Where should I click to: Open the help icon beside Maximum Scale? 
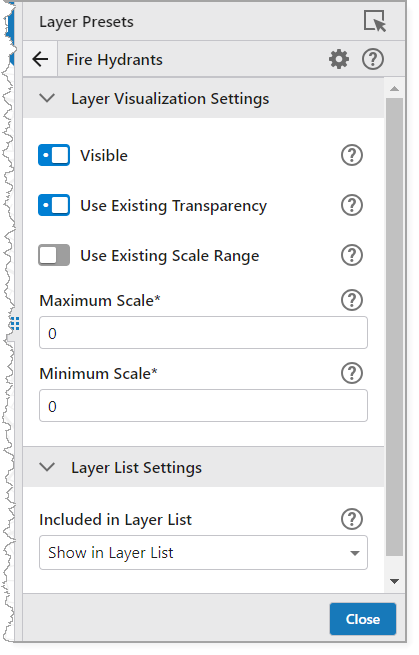(352, 300)
